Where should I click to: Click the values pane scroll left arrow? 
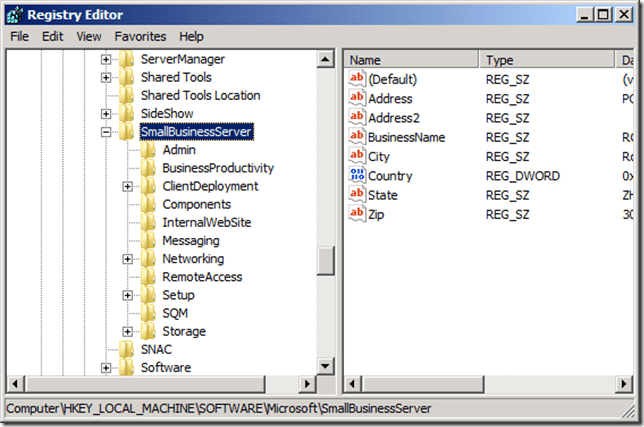click(x=352, y=384)
